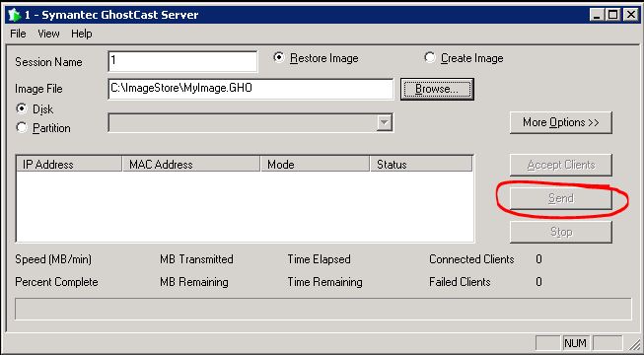The width and height of the screenshot is (644, 355).
Task: Click the Time Remaining label
Action: pyautogui.click(x=324, y=282)
